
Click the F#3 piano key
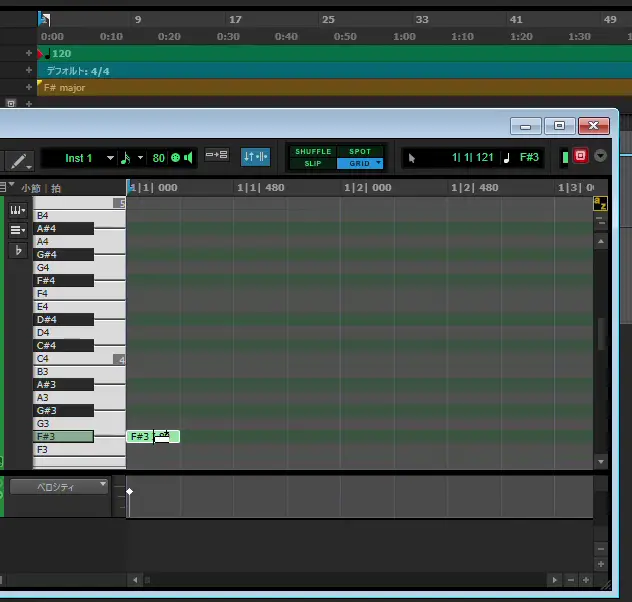point(63,437)
